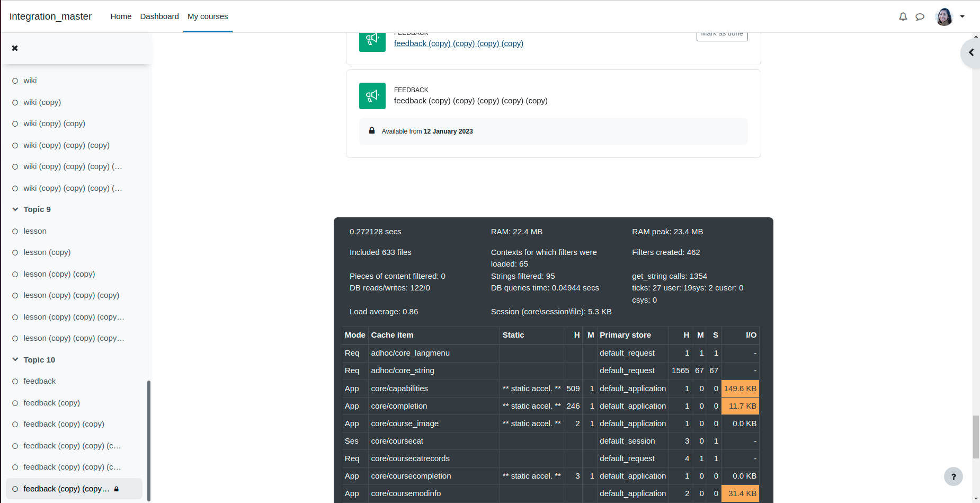Close the course index drawer
Screen dimensions: 980x503
(x=15, y=48)
